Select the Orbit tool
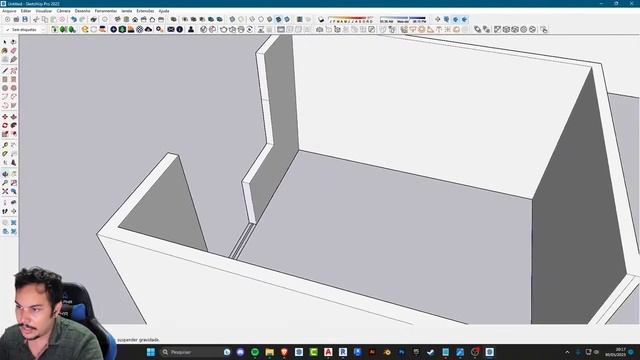Screen dimensions: 640x360 [x=5, y=174]
